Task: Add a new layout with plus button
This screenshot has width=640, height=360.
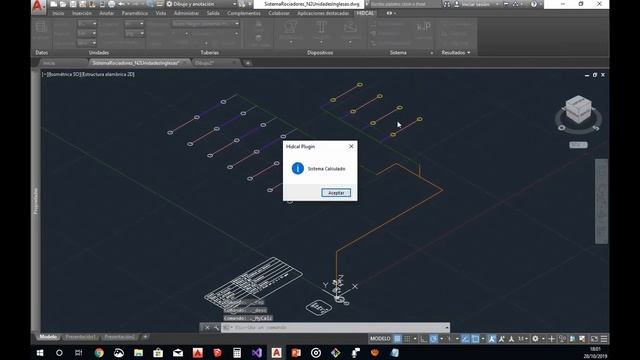Action: point(145,337)
